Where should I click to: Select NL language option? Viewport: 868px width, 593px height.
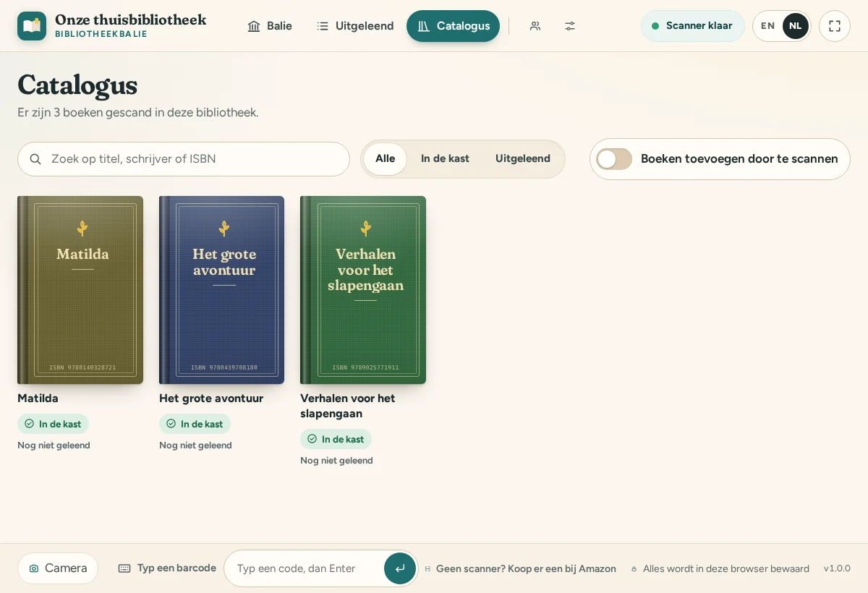pos(796,26)
